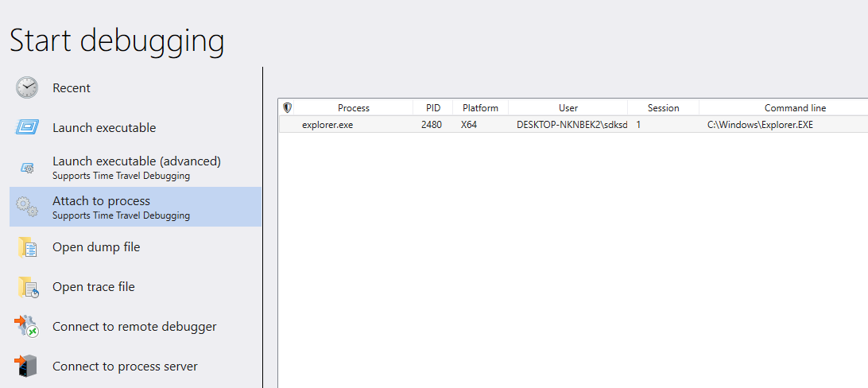Click the gears icon for Attach to process

pos(26,207)
